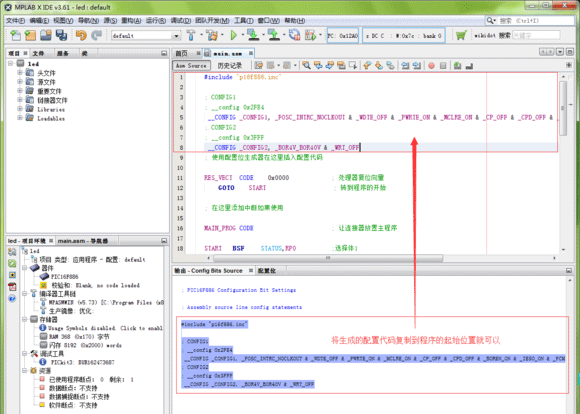Image resolution: width=580 pixels, height=414 pixels.
Task: Open the Run Project dropdown arrow
Action: (243, 36)
